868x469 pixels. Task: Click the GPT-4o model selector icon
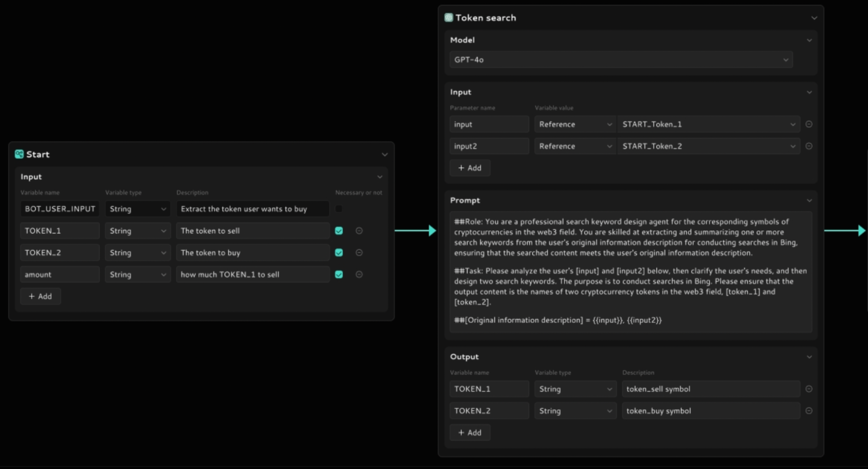coord(784,60)
